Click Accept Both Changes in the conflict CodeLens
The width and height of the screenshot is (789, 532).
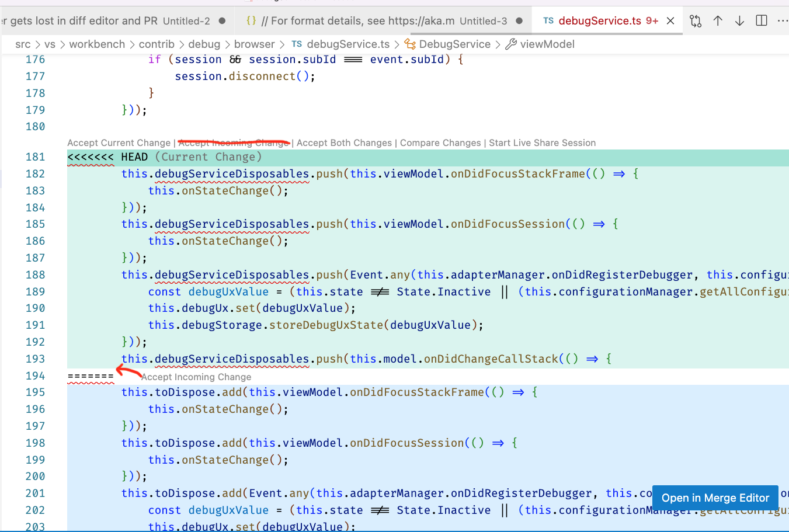pos(344,142)
